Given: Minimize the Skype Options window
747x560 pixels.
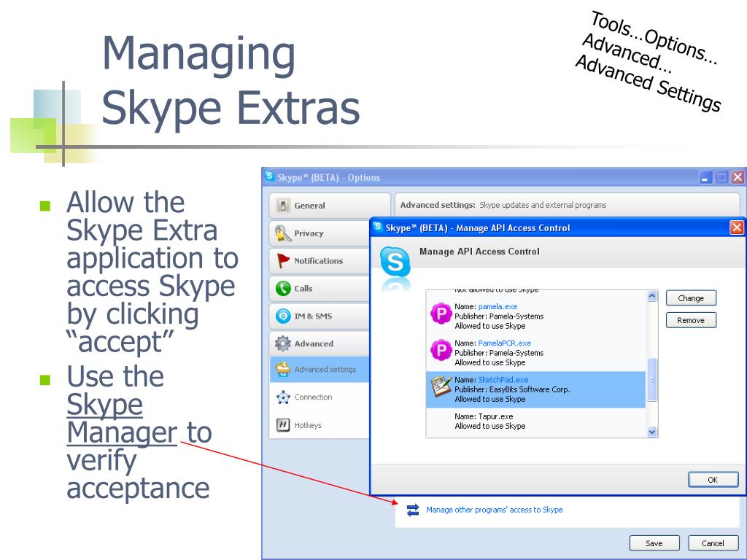Looking at the screenshot, I should pyautogui.click(x=705, y=178).
